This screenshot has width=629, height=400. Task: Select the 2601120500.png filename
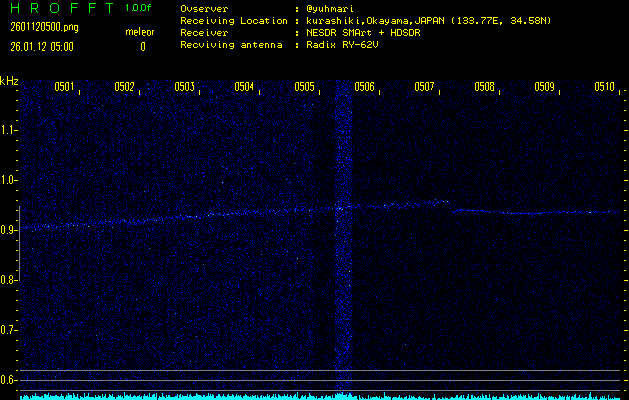click(36, 27)
